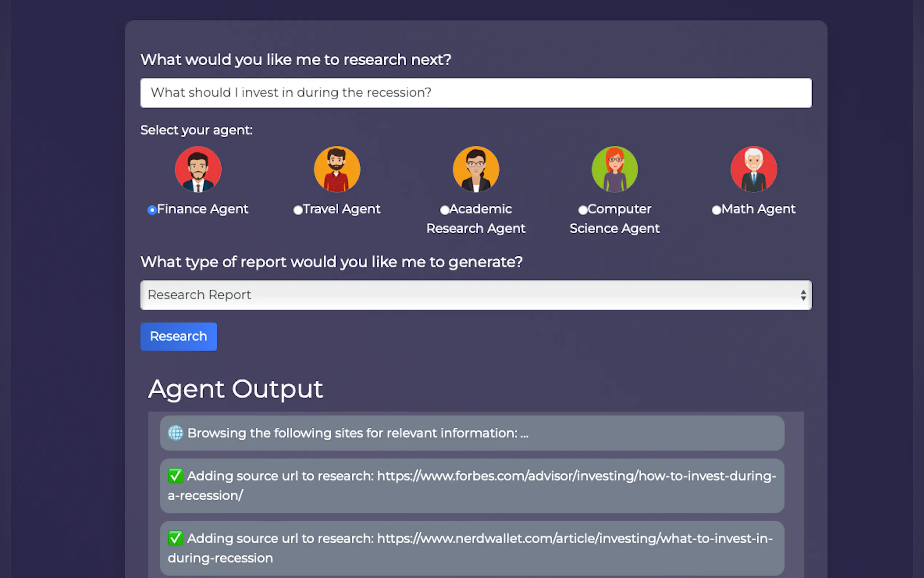This screenshot has height=578, width=924.
Task: Click the Computer Science Agent avatar
Action: click(614, 169)
